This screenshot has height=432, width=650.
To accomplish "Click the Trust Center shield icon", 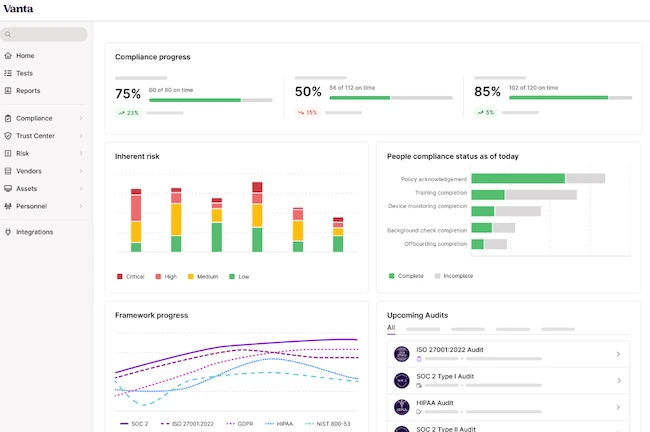I will [x=8, y=136].
